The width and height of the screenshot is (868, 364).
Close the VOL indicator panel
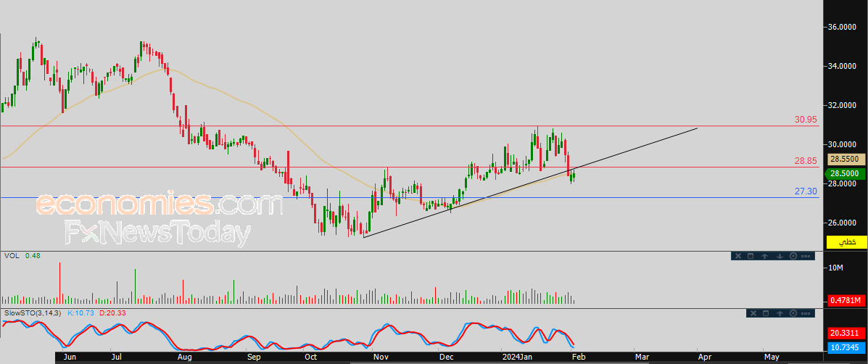(x=738, y=256)
